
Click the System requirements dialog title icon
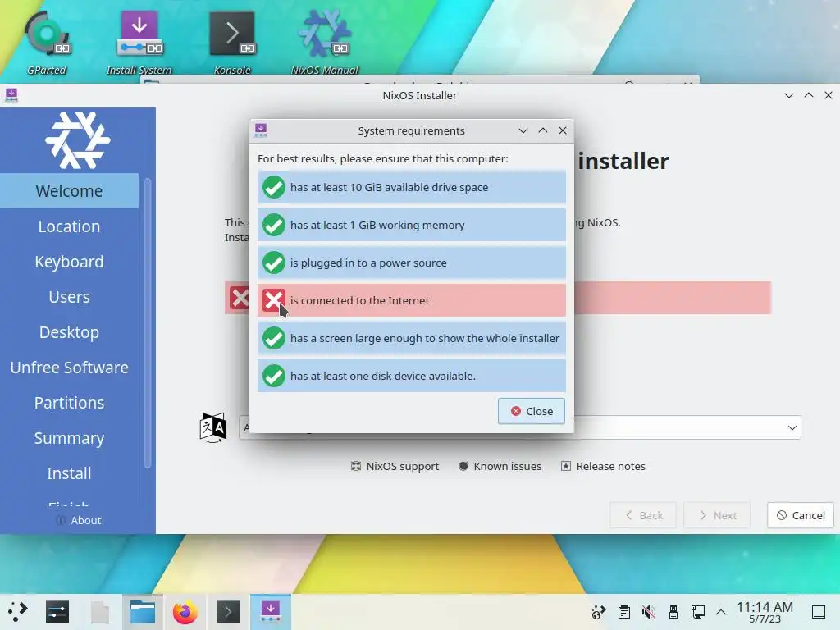click(x=261, y=130)
